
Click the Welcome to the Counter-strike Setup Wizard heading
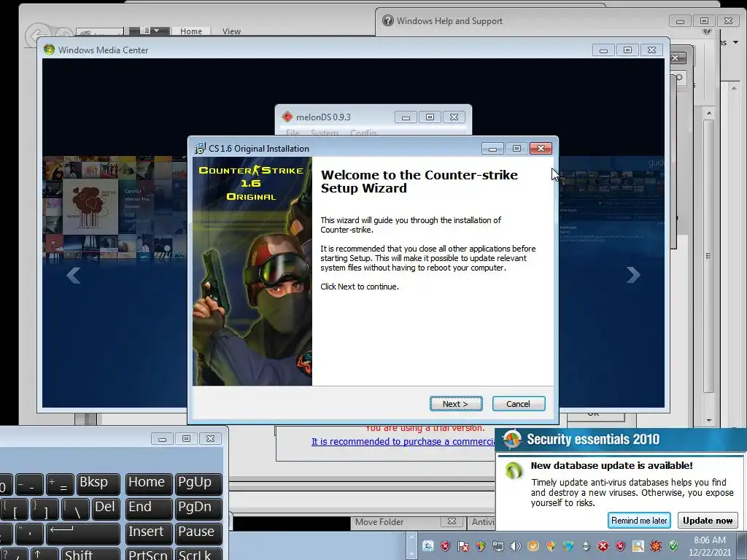(419, 182)
